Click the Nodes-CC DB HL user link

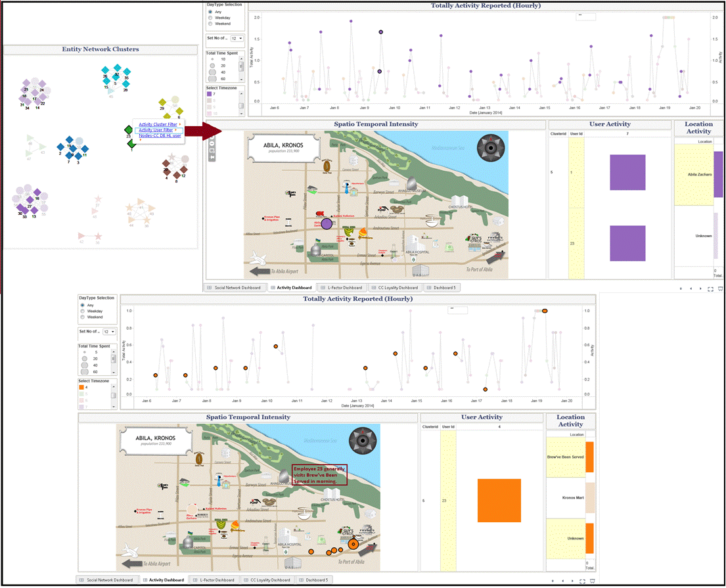(160, 136)
